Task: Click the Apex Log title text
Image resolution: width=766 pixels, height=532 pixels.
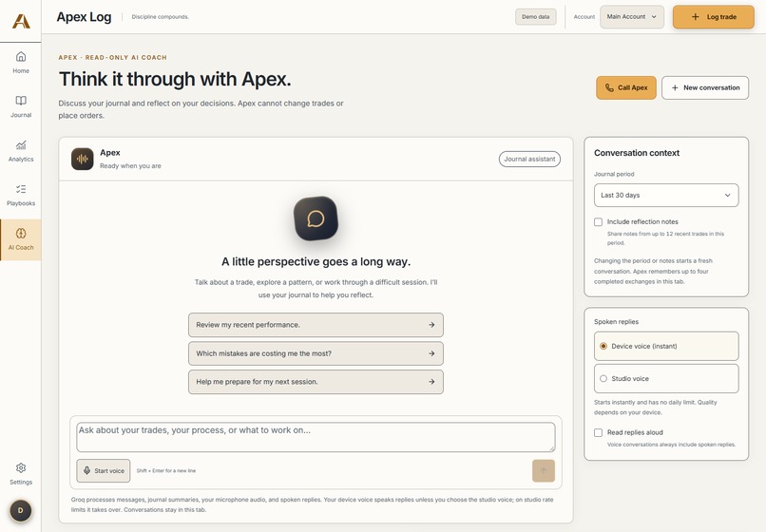Action: [x=84, y=16]
